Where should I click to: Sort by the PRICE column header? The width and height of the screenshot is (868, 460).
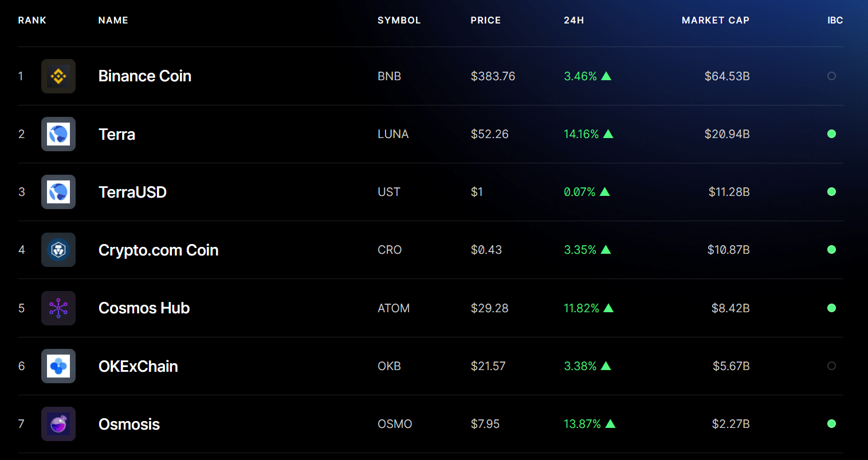(x=486, y=20)
